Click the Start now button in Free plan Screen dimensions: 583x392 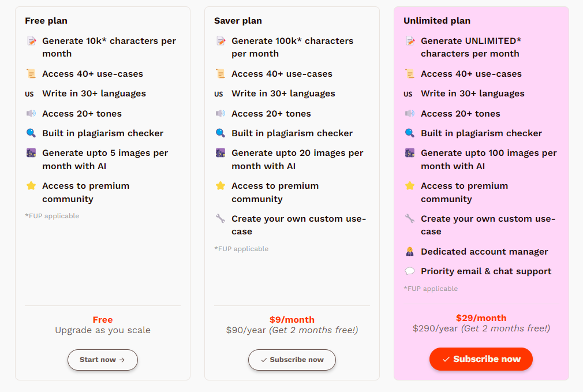click(x=103, y=360)
